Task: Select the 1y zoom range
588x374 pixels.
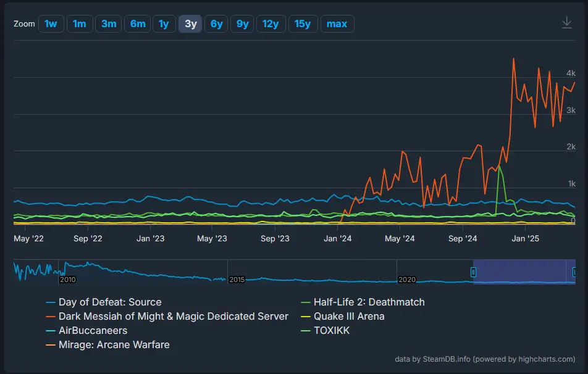Action: point(163,23)
